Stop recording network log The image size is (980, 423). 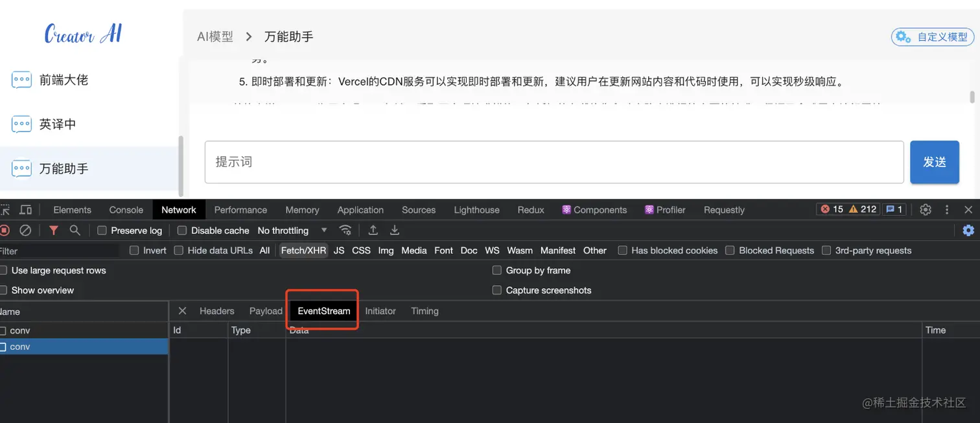point(6,230)
